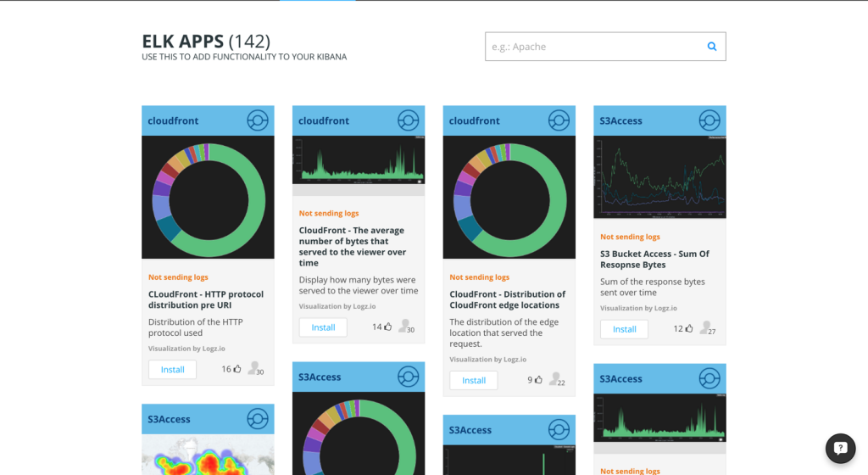Open average bytes area chart thumbnail

[359, 160]
